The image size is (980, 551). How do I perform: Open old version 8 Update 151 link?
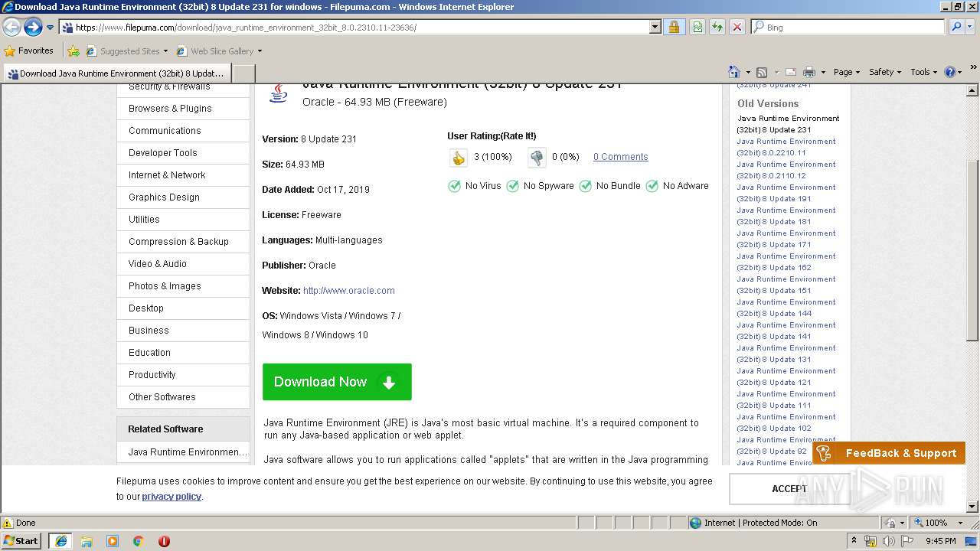point(786,285)
